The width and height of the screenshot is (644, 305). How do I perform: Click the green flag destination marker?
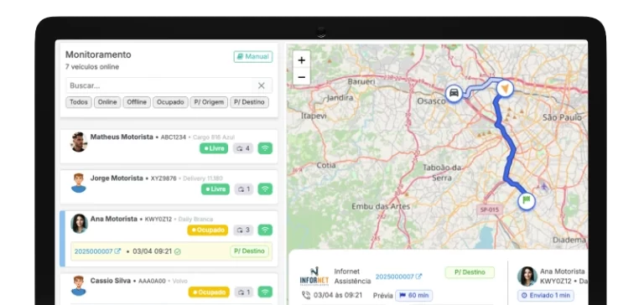[527, 201]
